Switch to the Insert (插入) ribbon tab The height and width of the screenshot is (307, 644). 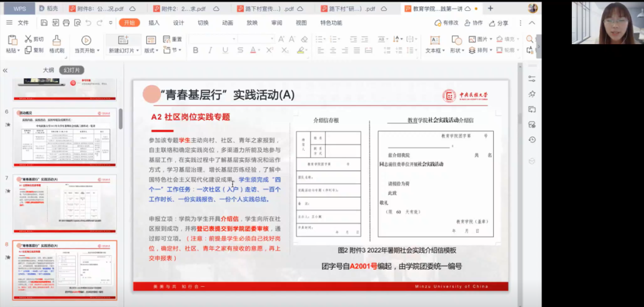pos(154,23)
